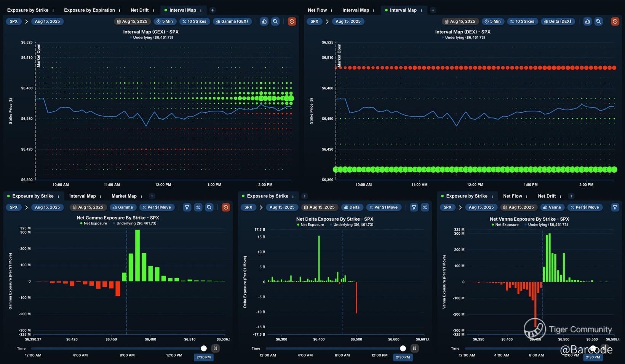This screenshot has height=364, width=625.
Task: Click the zoom magnifier in DEX Interval Map toolbar
Action: point(598,22)
